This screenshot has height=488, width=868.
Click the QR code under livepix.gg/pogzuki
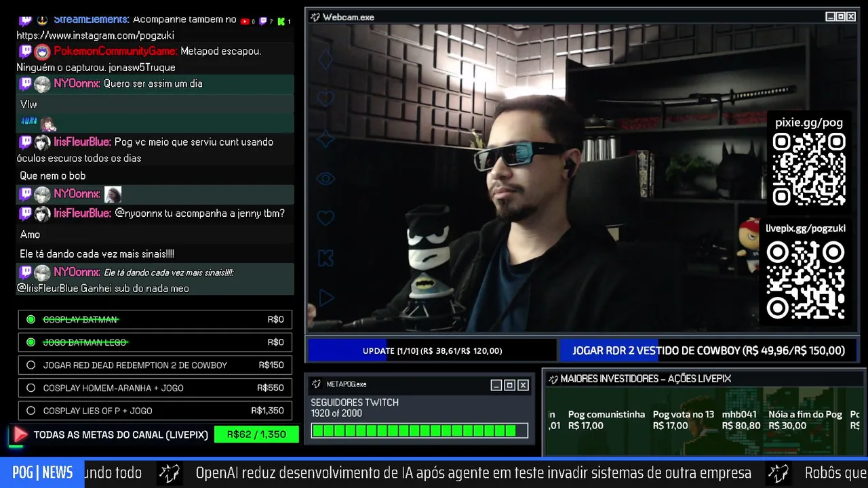(806, 280)
